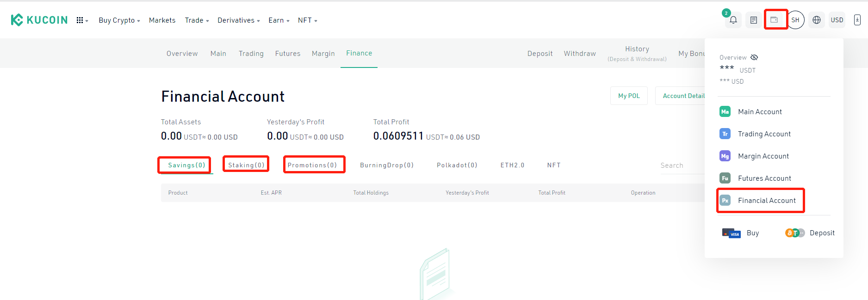Select the Polkadot(0) tab
Viewport: 868px width, 300px height.
pos(457,165)
